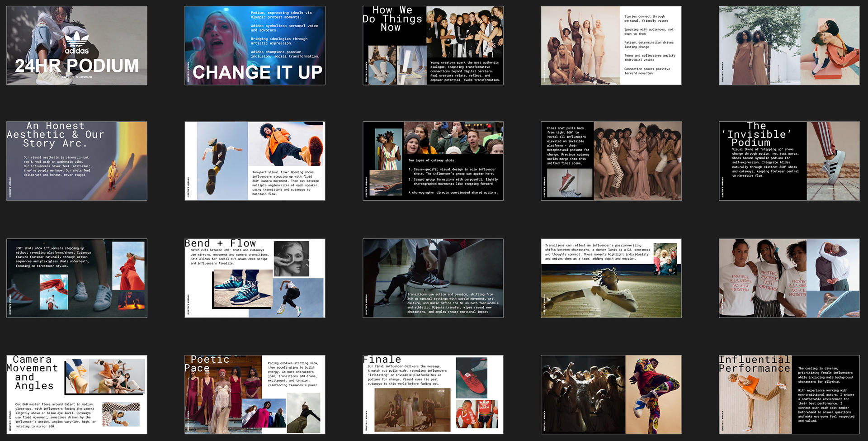Viewport: 868px width, 441px height.
Task: Select An Honest Aesthetic & Our Story Arc slide
Action: [77, 161]
